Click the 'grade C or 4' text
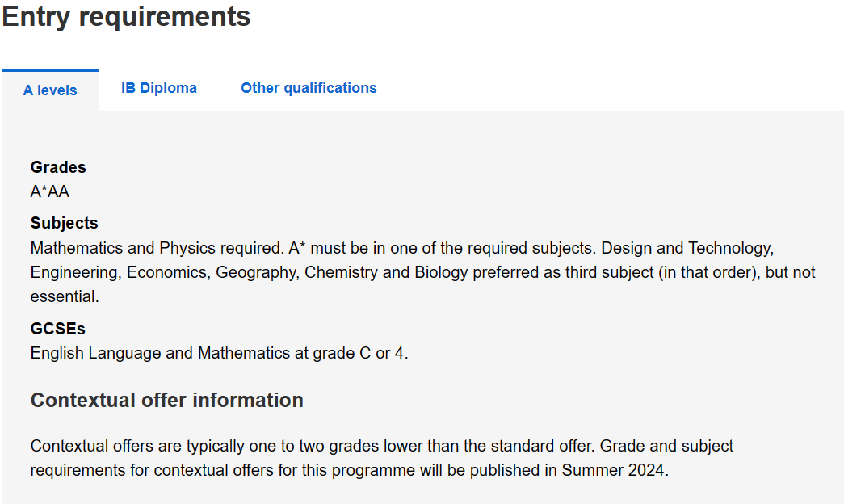 click(358, 353)
